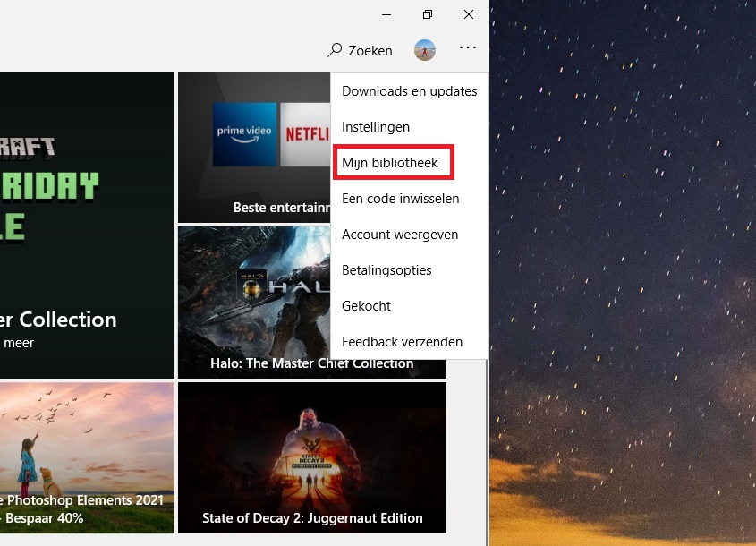Select Betalingsopties in the menu

tap(410, 270)
